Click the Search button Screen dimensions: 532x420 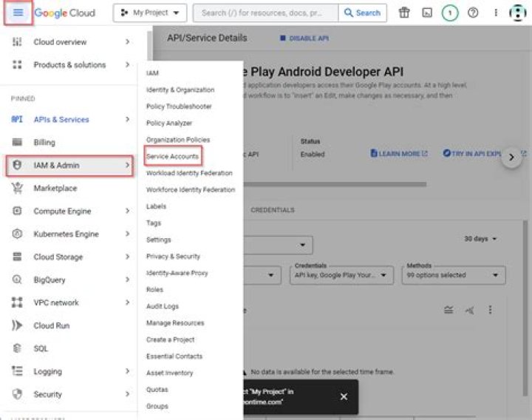[x=362, y=13]
